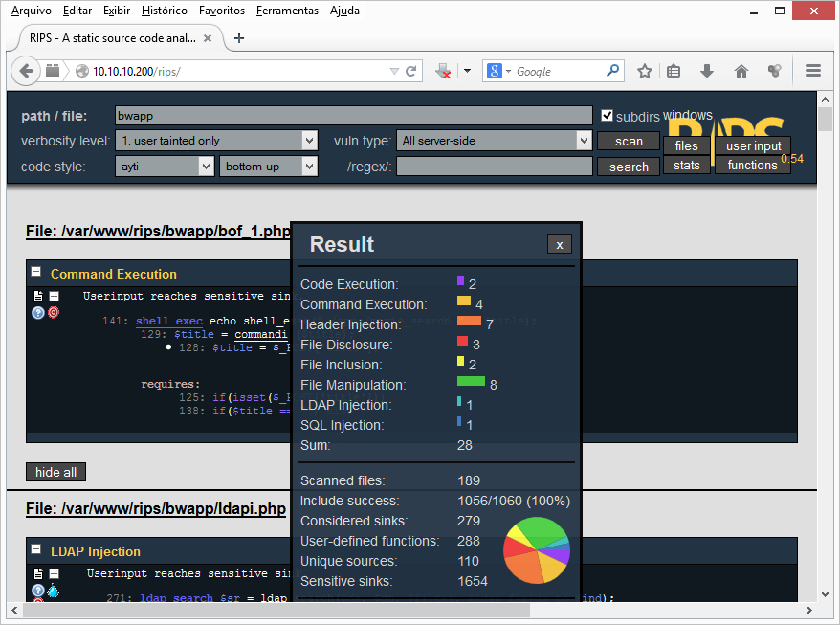Click the vulnerability pie chart
This screenshot has width=840, height=625.
[537, 550]
